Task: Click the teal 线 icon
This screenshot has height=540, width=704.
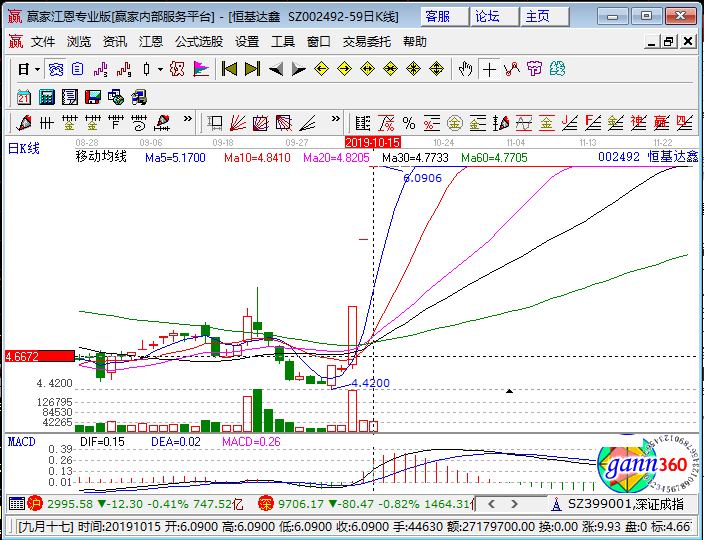Action: (x=557, y=70)
